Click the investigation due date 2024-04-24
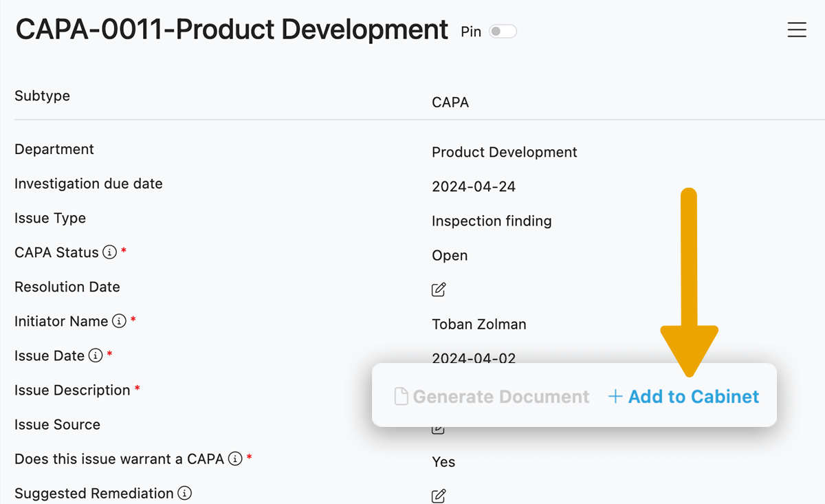This screenshot has height=504, width=825. 473,186
